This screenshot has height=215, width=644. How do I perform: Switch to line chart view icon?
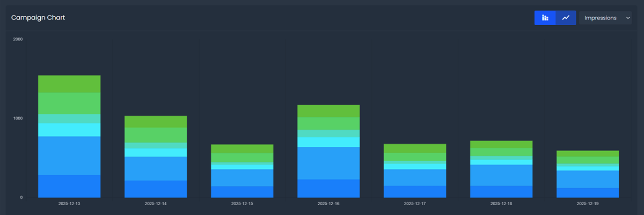click(x=566, y=18)
